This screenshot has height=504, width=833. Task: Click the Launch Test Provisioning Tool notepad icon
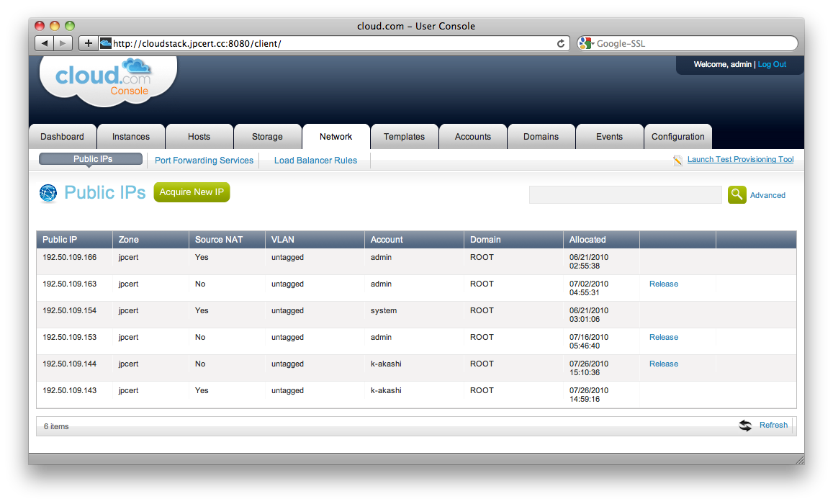pos(677,160)
